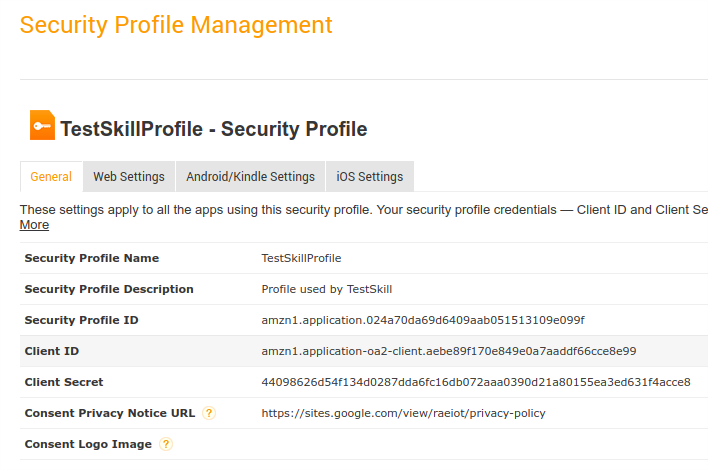
Task: Click the Client Secret value string
Action: coord(475,382)
